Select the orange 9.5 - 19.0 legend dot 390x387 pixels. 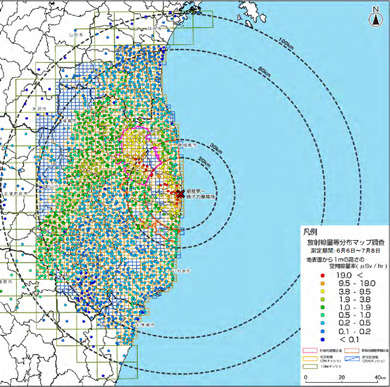click(322, 284)
